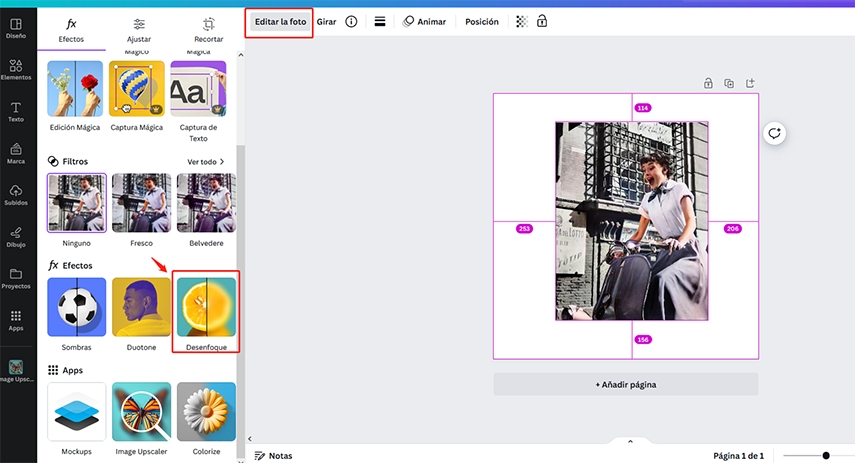Click scrollbar up arrow in effects panel

(240, 55)
